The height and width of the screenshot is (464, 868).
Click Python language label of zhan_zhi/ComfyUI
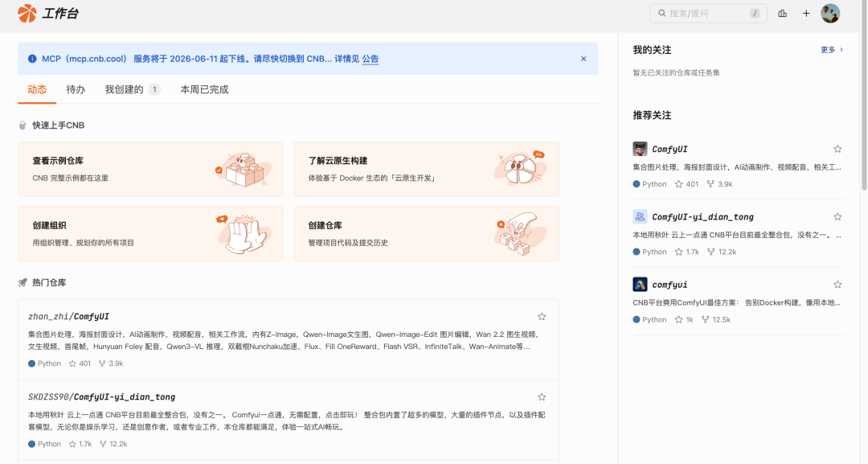[49, 363]
